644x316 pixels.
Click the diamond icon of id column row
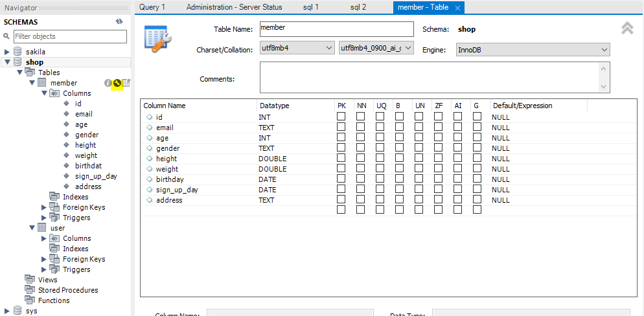pos(150,117)
